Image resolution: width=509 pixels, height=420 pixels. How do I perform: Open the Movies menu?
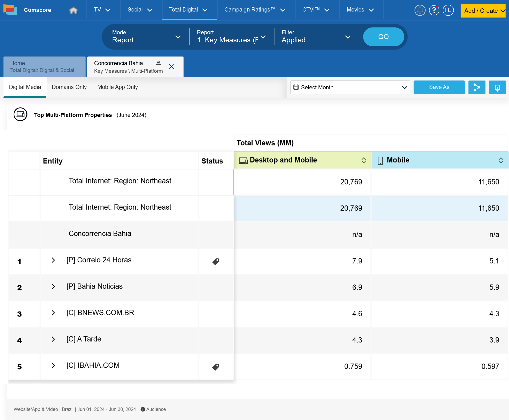[x=360, y=10]
